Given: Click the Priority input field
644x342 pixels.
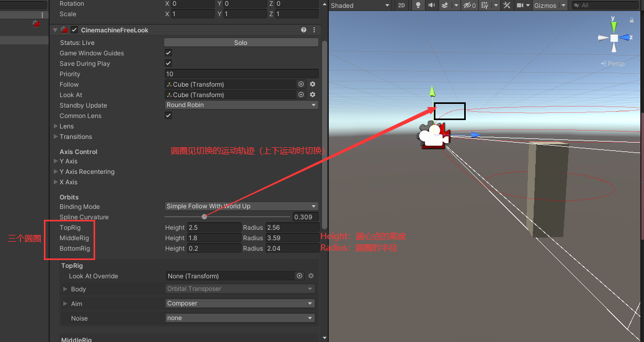Looking at the screenshot, I should coord(241,74).
